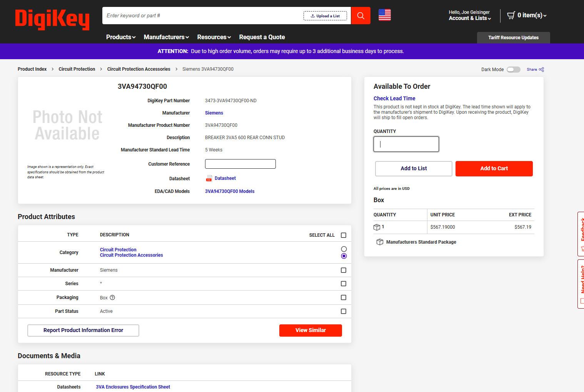Expand the cart 0 item(s) dropdown
This screenshot has width=584, height=392.
[532, 15]
